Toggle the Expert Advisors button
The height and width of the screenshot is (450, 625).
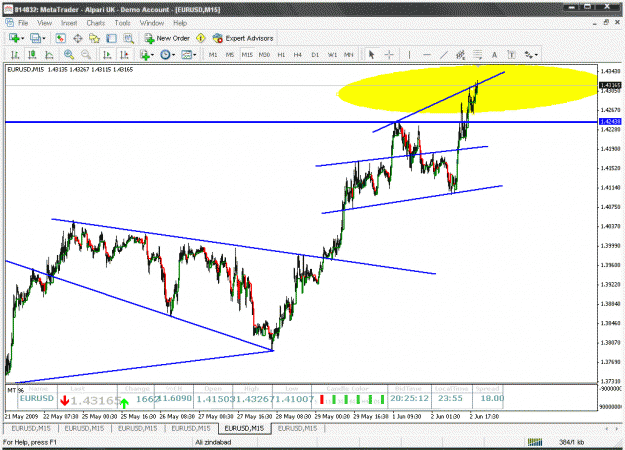[x=243, y=38]
